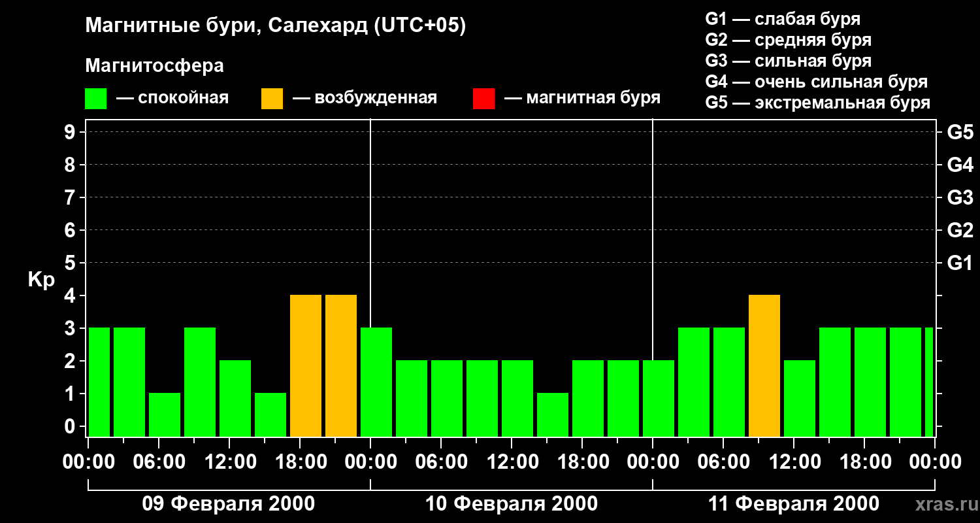Image resolution: width=980 pixels, height=523 pixels.
Task: Click the 'Kp' axis label
Action: point(41,280)
